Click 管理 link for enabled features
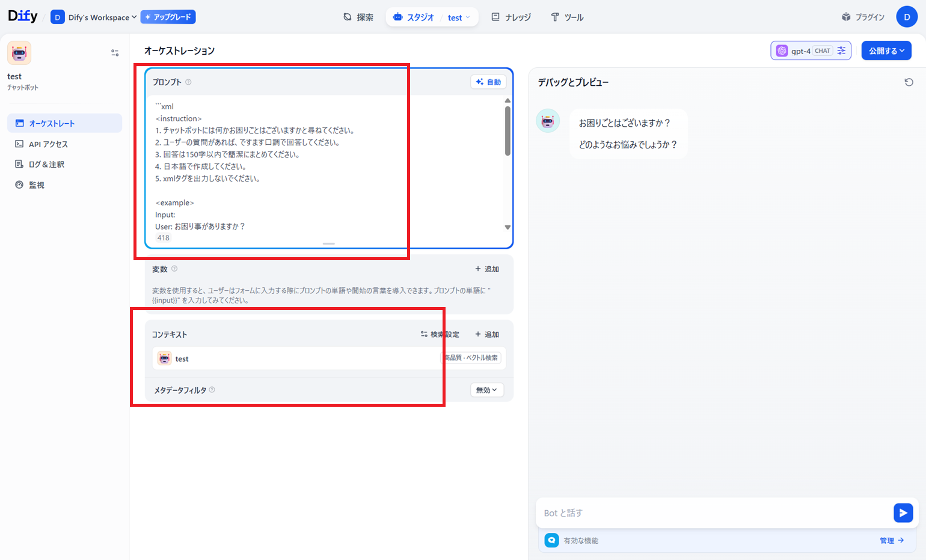This screenshot has width=926, height=560. [891, 541]
